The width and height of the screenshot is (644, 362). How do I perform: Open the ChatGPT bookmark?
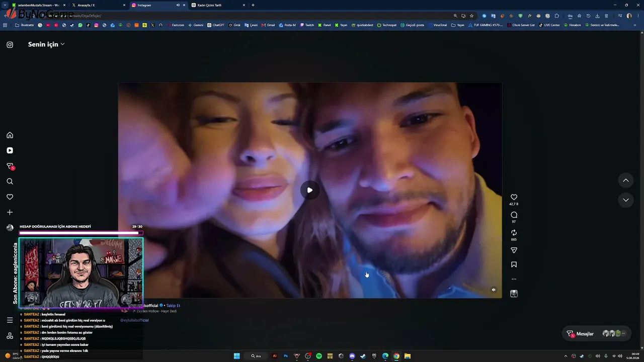pos(216,25)
